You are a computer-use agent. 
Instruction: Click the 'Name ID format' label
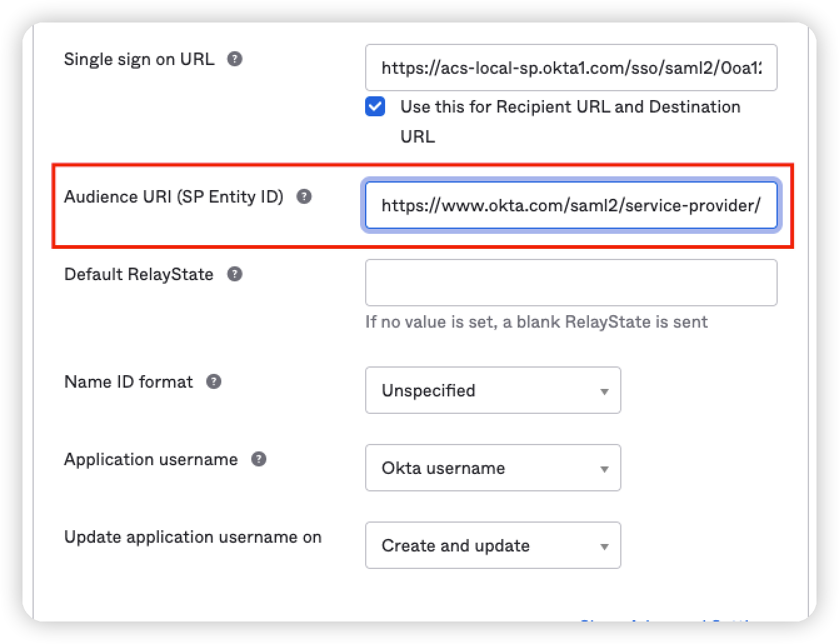[128, 382]
